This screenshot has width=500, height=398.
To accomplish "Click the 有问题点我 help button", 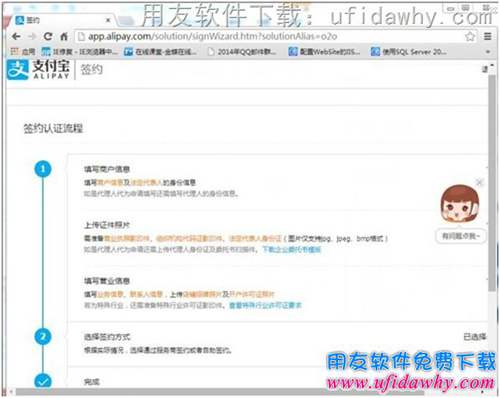I will coord(461,236).
